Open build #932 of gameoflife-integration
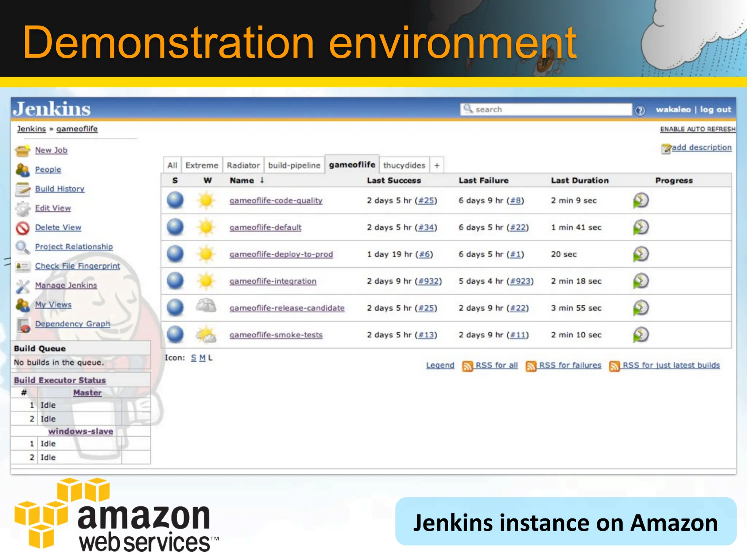The height and width of the screenshot is (560, 747). pos(428,281)
